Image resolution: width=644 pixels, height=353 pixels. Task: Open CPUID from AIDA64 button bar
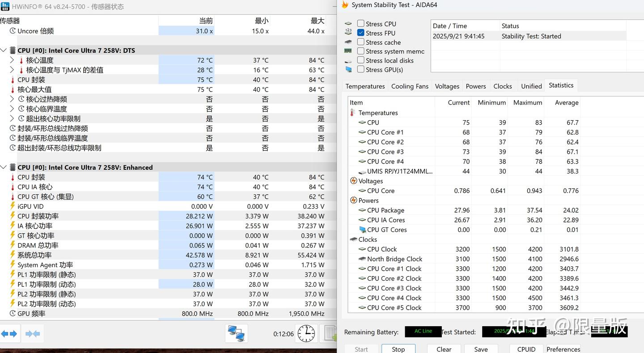[x=526, y=349]
